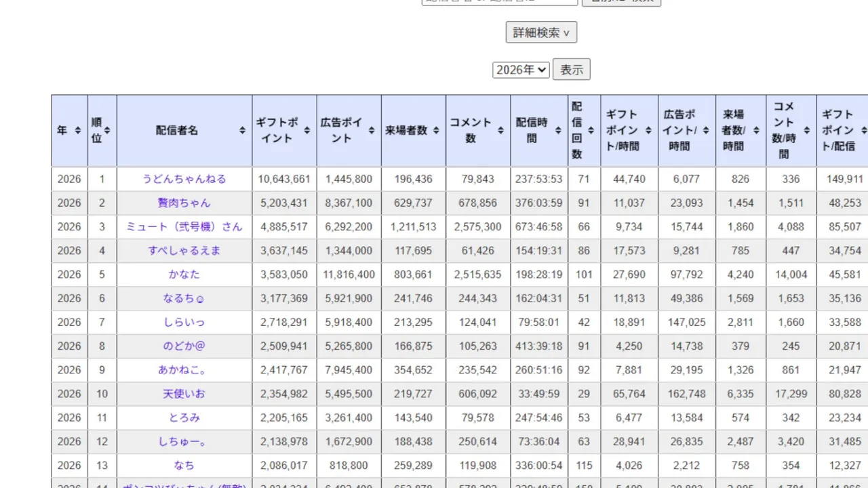868x488 pixels.
Task: Select streaming time 247:54:46
Action: [539, 418]
